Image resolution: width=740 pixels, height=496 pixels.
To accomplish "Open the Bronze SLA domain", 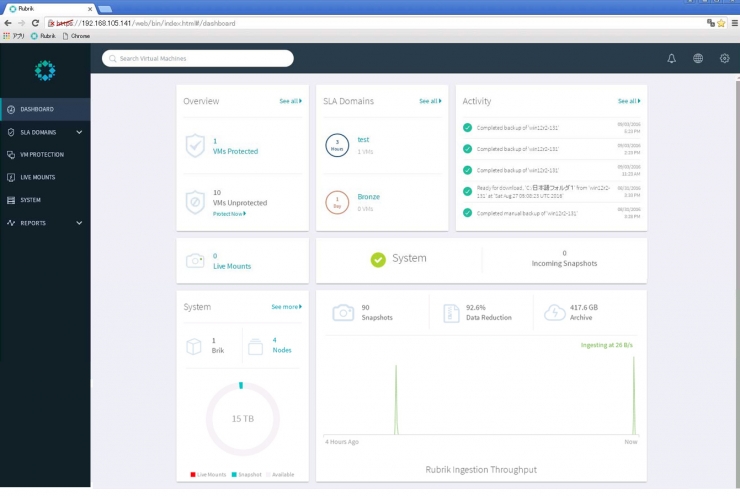I will (x=368, y=197).
